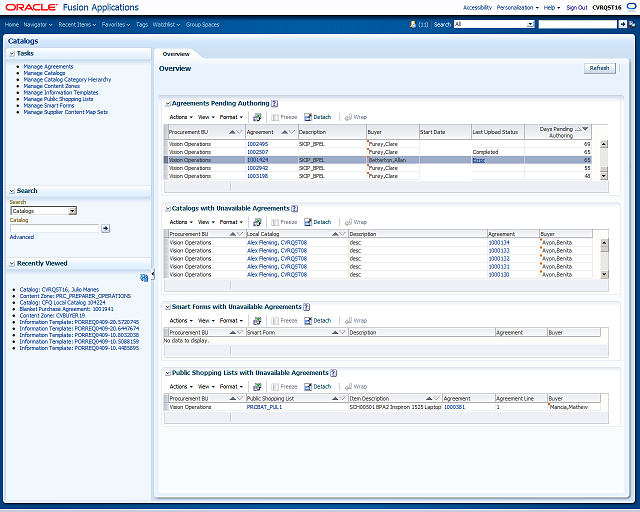Click up arrow of Agreements Pending table scrollbar

tap(604, 144)
